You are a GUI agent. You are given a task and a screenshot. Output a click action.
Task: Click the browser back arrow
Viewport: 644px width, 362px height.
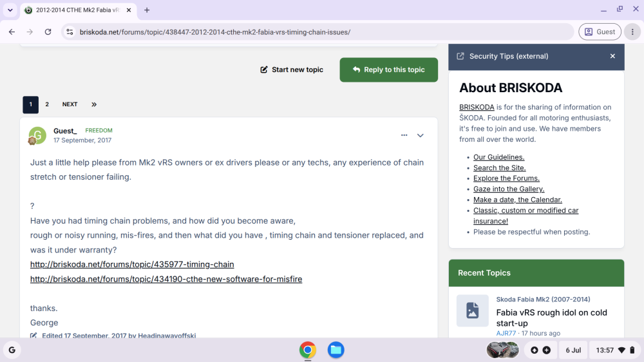coord(12,32)
